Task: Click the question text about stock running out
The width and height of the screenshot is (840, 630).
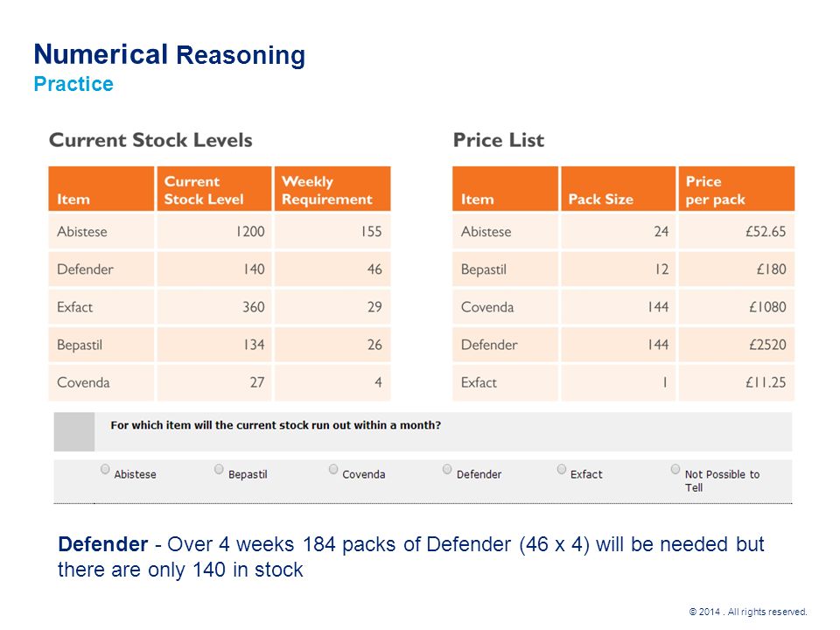Action: click(276, 425)
